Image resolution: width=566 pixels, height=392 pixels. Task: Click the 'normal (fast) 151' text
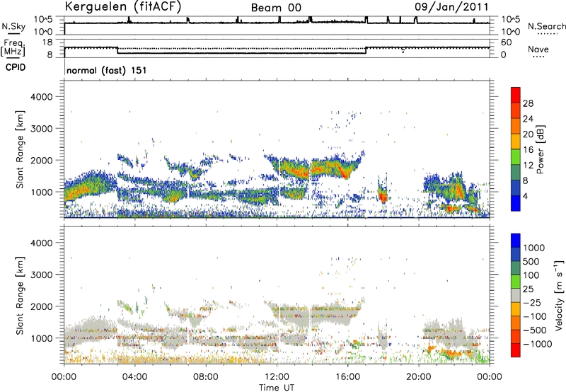click(107, 70)
